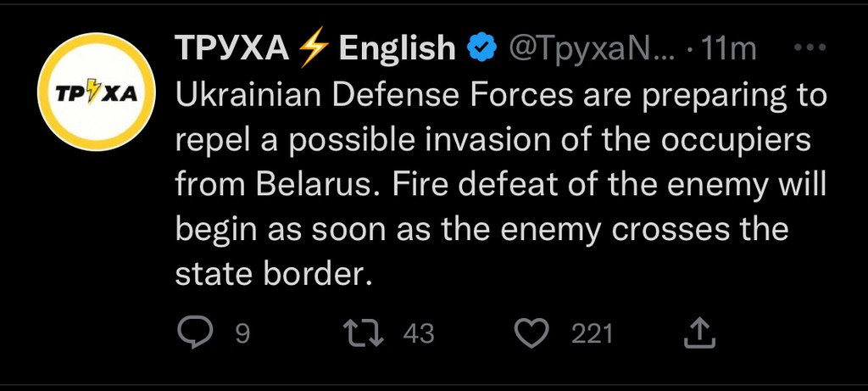The image size is (868, 391).
Task: Click the word Belarus in the tweet
Action: [309, 184]
